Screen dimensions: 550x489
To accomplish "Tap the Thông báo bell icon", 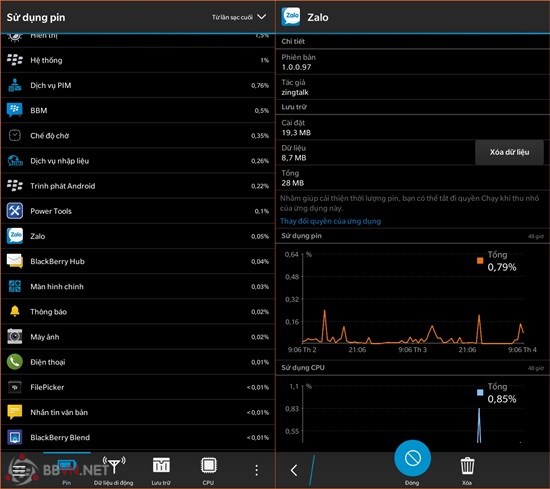I will (x=15, y=312).
